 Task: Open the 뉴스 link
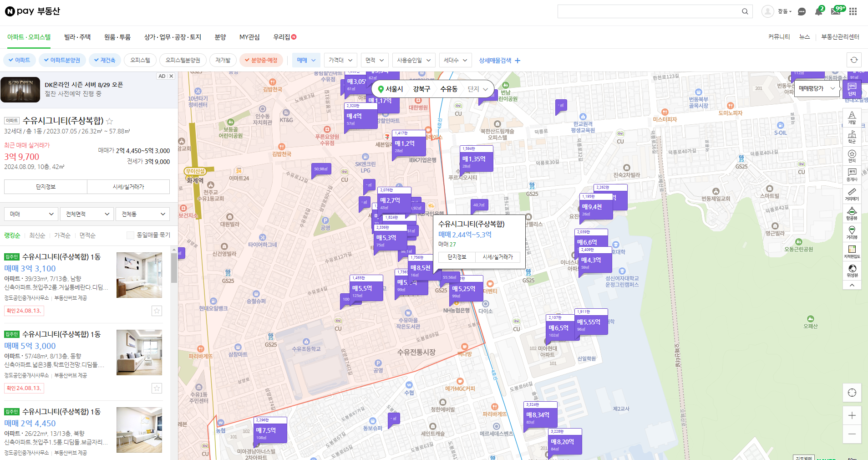click(x=804, y=37)
